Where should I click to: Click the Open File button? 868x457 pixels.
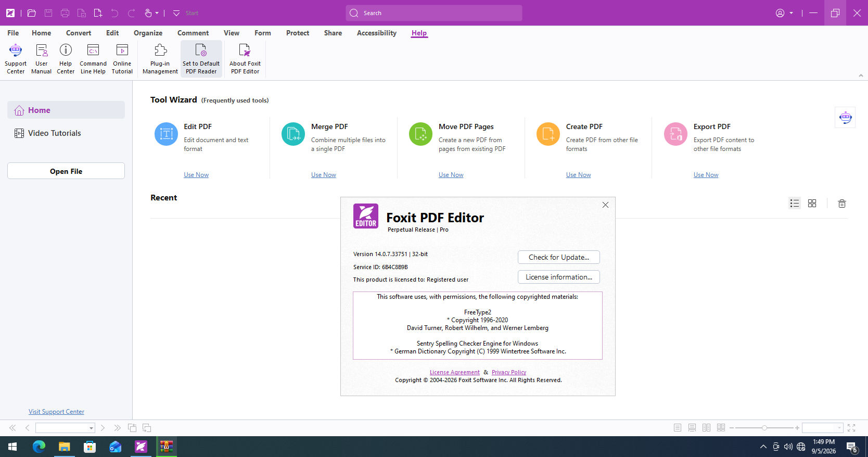tap(66, 171)
